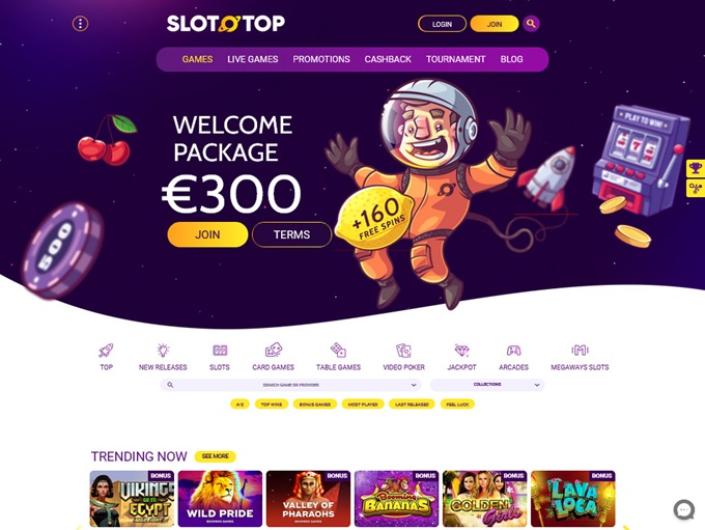
Task: Open New Releases lightbulb category
Action: [x=163, y=350]
